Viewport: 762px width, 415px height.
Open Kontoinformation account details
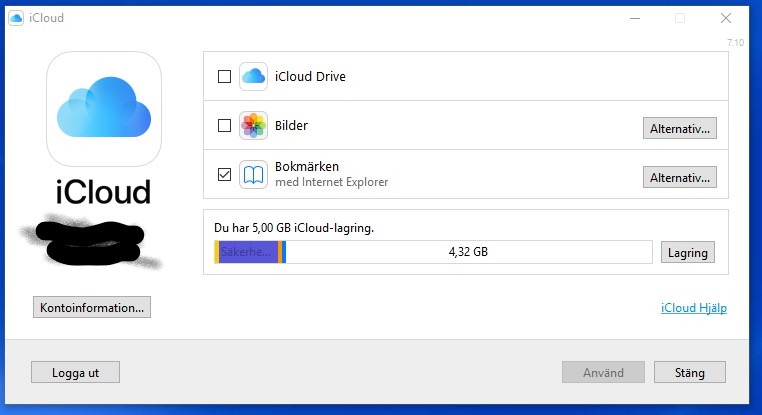tap(92, 307)
